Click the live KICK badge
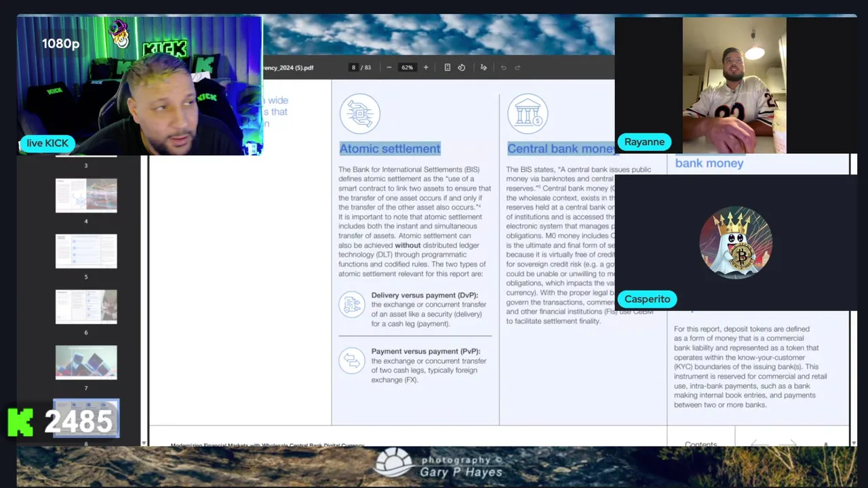Image resolution: width=868 pixels, height=488 pixels. click(47, 143)
